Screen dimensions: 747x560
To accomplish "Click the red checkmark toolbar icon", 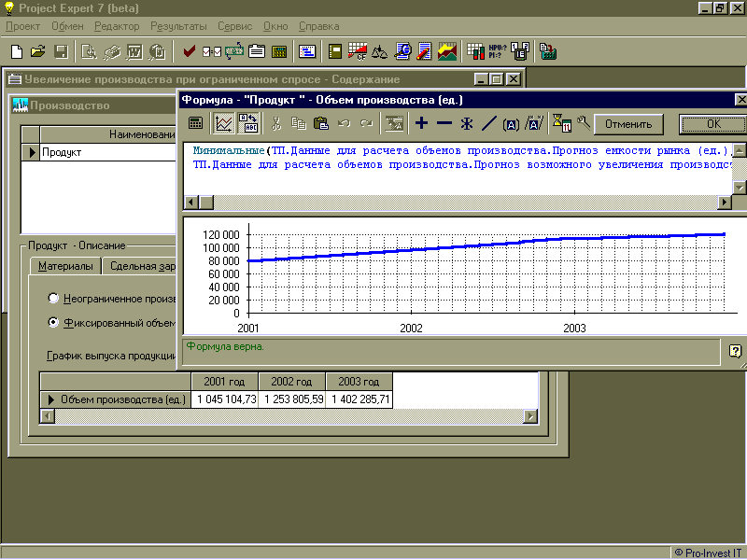I will click(190, 51).
